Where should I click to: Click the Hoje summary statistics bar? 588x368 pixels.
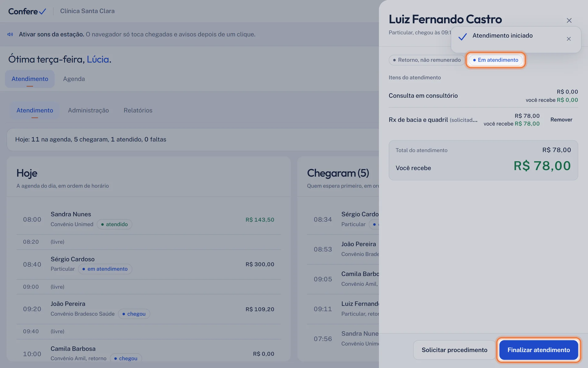193,139
